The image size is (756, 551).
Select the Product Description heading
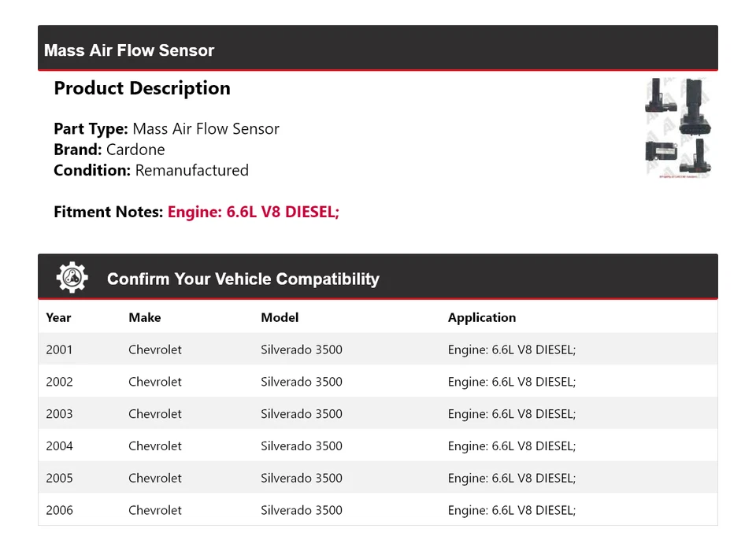(x=142, y=88)
